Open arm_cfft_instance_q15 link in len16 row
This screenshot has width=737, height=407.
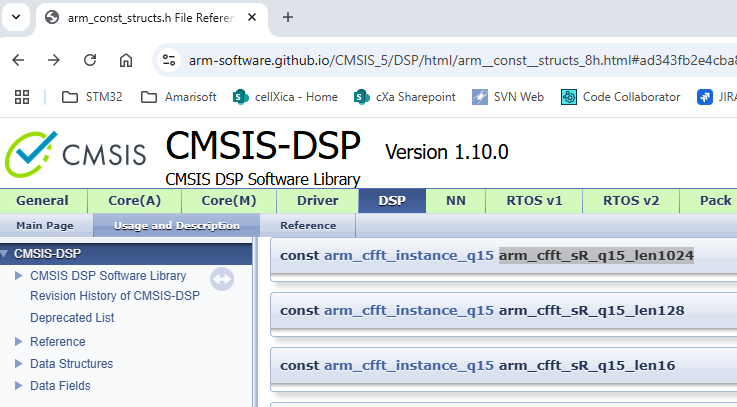coord(409,366)
